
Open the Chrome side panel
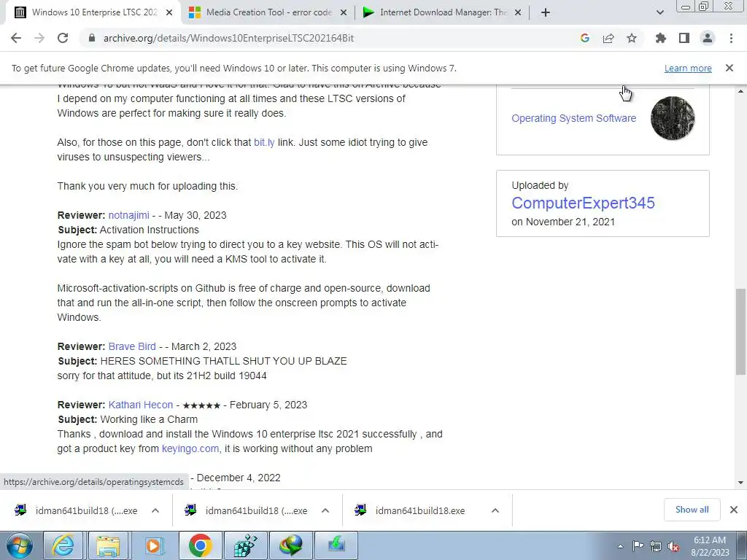point(684,38)
